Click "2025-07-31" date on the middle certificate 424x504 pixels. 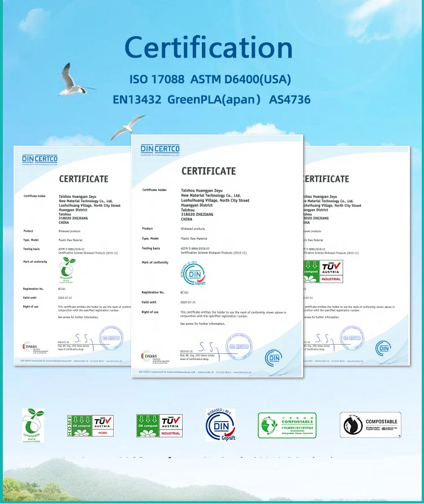188,302
